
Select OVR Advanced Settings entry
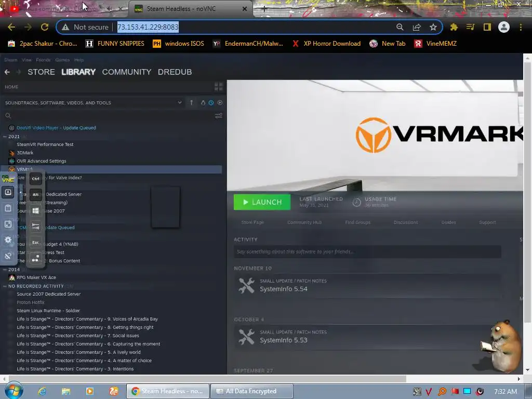(42, 161)
